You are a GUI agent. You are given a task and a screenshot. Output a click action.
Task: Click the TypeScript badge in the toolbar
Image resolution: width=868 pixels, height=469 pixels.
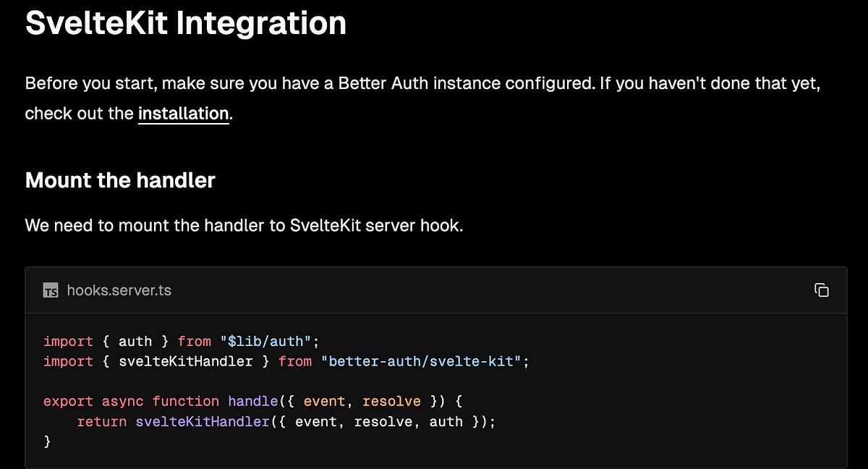tap(51, 290)
